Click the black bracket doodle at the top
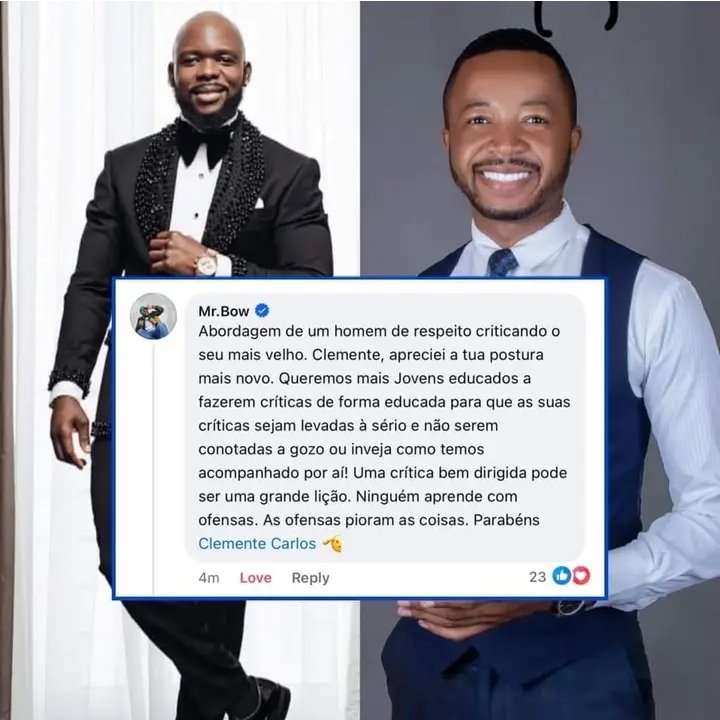720x720 pixels. pyautogui.click(x=576, y=18)
